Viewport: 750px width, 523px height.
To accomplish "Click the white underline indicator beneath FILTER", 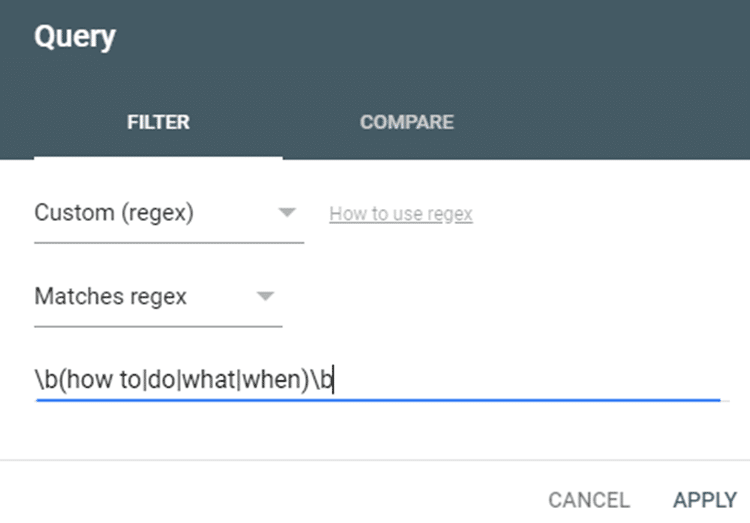I will (x=158, y=157).
